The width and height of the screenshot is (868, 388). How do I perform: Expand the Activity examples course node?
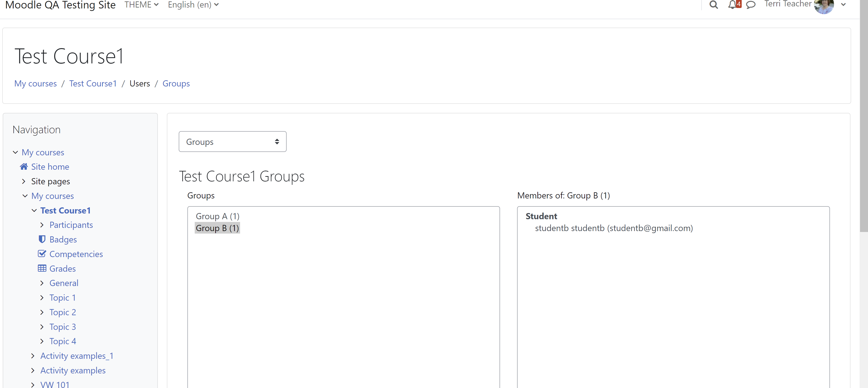(33, 370)
